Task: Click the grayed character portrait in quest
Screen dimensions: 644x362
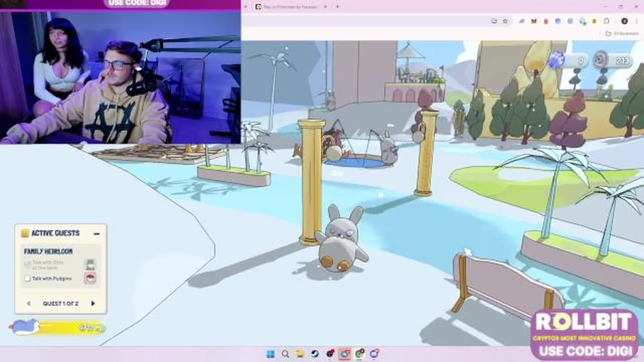Action: tap(90, 264)
